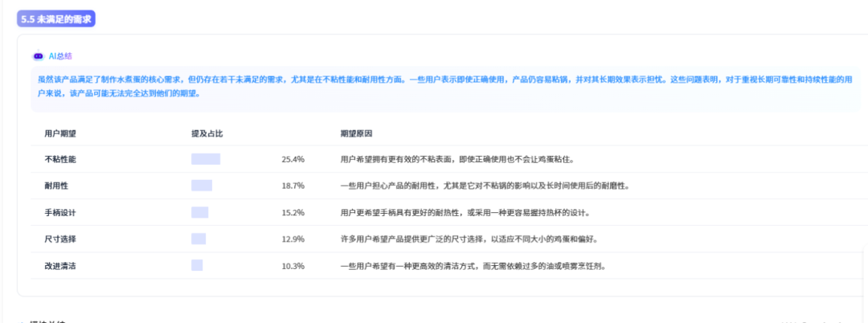Click the 10.3% value

(293, 265)
